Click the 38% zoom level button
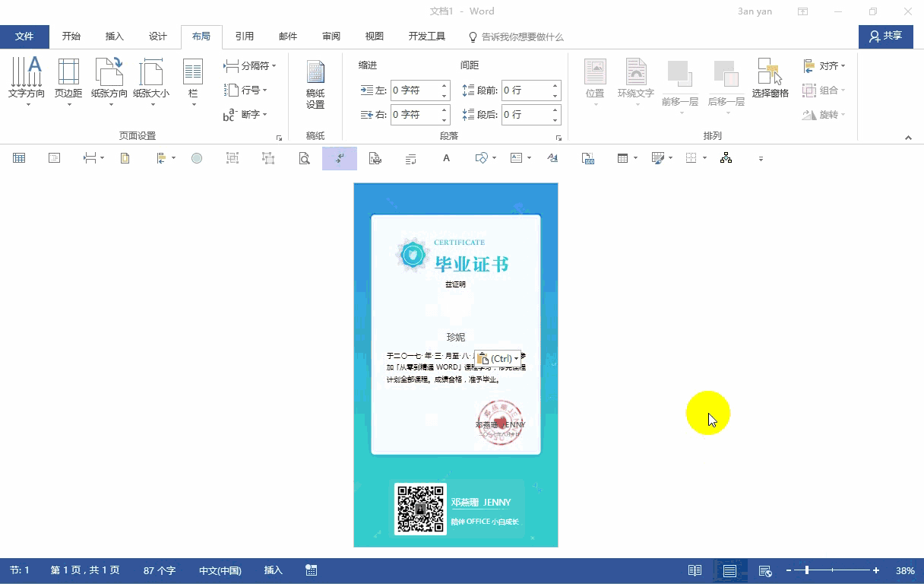The height and width of the screenshot is (584, 924). (905, 570)
